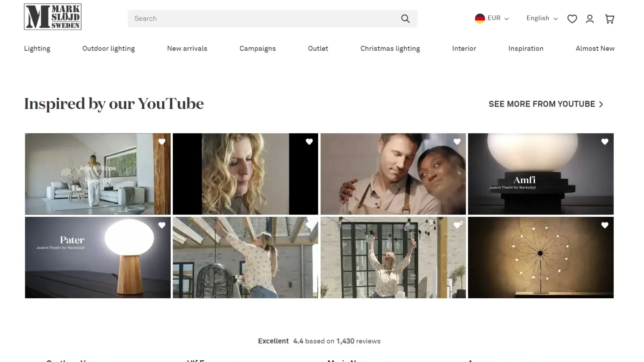This screenshot has width=644, height=362.
Task: Open the Mark Slöjd Sweden logo homepage
Action: coord(53,17)
